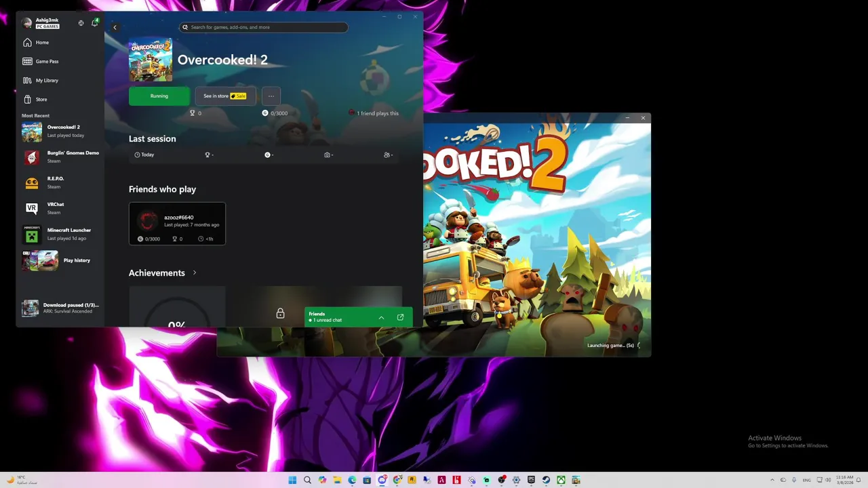
Task: Open Steam from the taskbar
Action: (x=546, y=480)
